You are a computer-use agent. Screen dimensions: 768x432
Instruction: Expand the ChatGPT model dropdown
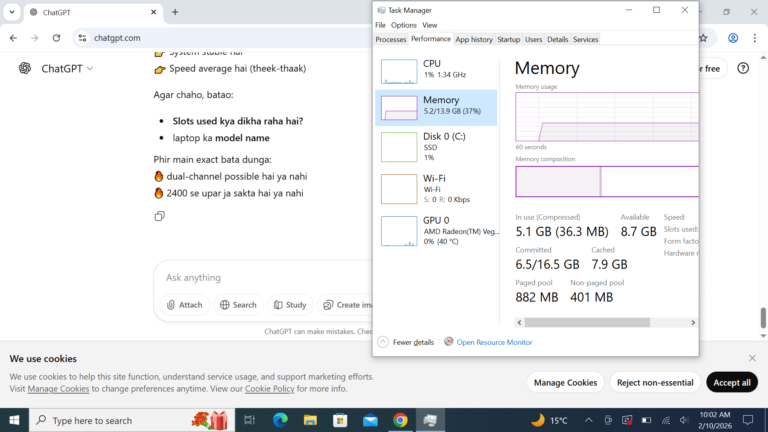tap(67, 69)
